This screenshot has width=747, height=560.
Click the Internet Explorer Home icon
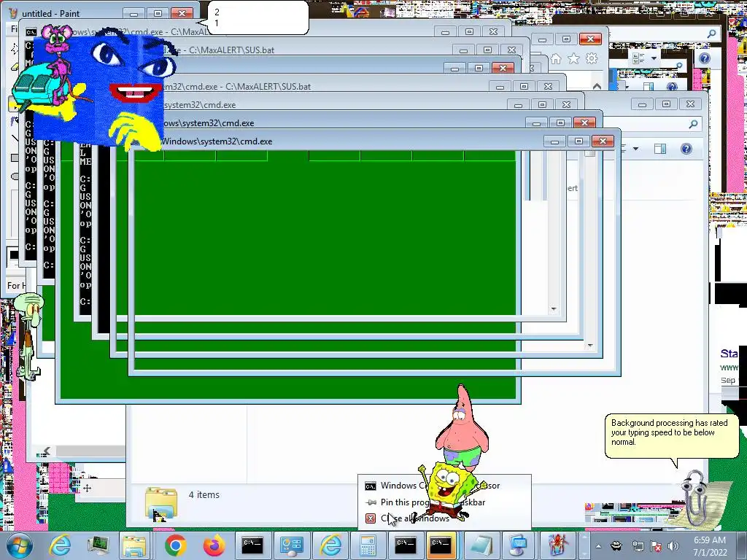pyautogui.click(x=555, y=58)
